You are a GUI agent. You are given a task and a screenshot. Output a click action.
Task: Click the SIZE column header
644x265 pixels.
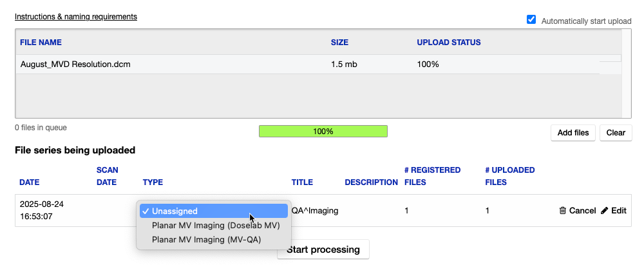tap(339, 43)
